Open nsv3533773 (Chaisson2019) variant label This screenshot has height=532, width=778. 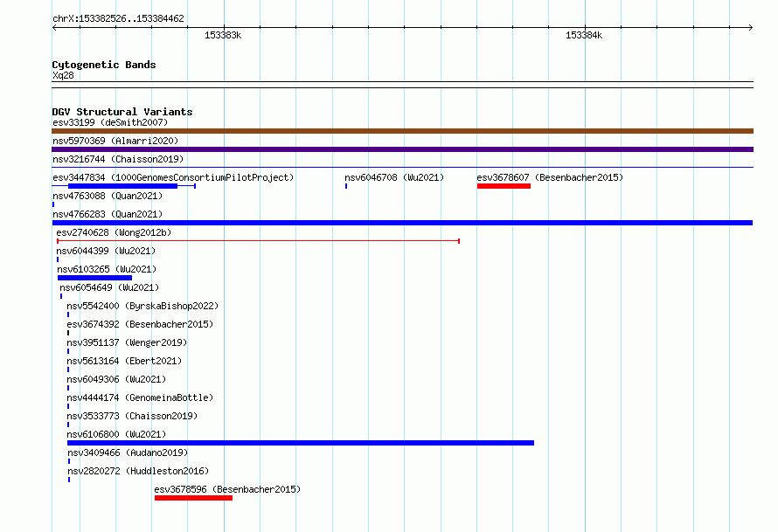132,416
